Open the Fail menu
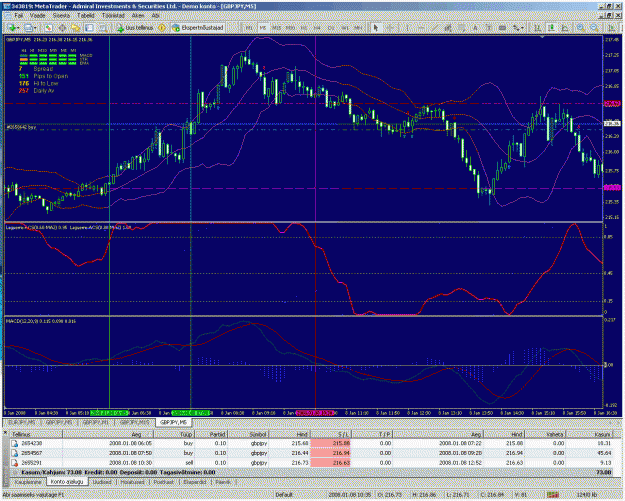This screenshot has height=501, width=625. point(18,16)
